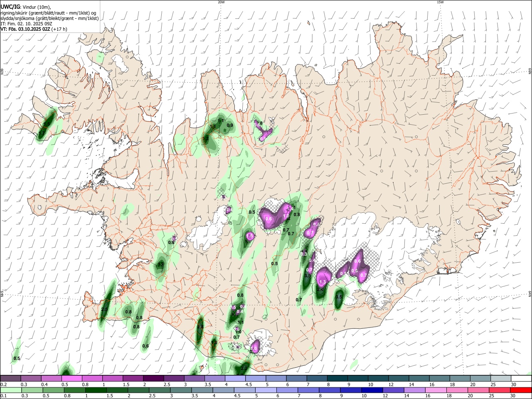Screen dimensions: 532x399
Task: Click the 0.2 label on snow legend row
Action: pyautogui.click(x=3, y=384)
